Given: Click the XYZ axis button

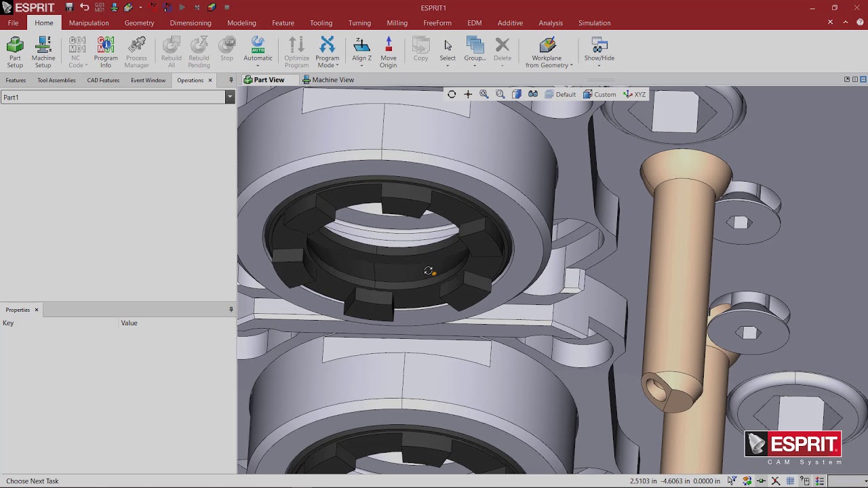Looking at the screenshot, I should [x=635, y=94].
